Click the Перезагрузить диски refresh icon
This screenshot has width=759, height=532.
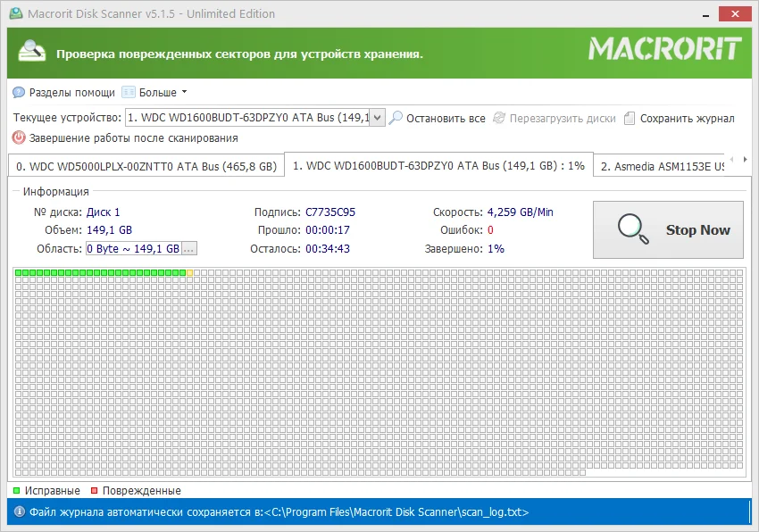click(x=499, y=118)
